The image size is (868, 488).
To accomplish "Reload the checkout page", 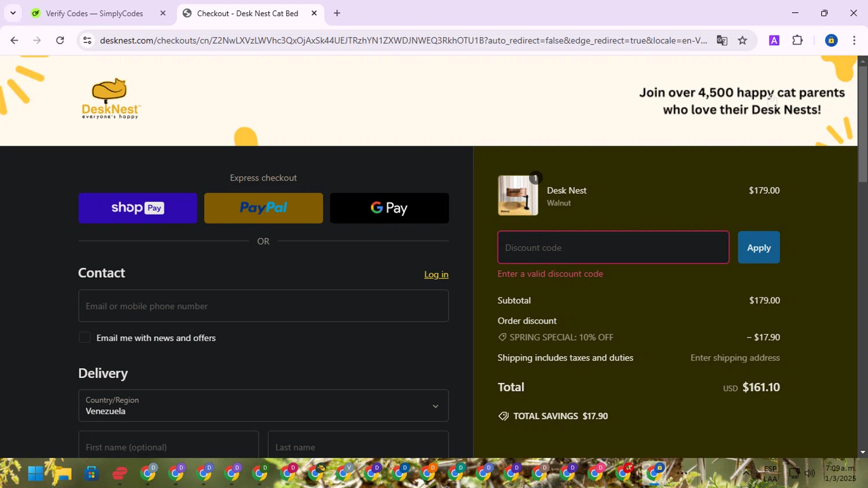I will 60,41.
